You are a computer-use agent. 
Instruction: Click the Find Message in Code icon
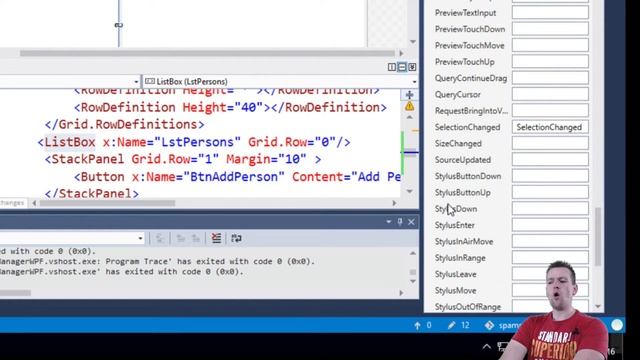(160, 238)
